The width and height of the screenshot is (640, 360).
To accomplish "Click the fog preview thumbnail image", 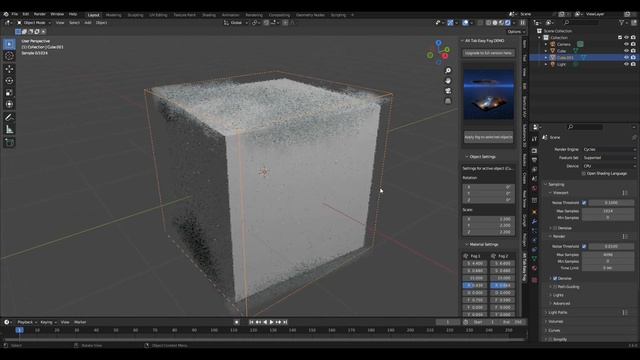I will point(488,94).
